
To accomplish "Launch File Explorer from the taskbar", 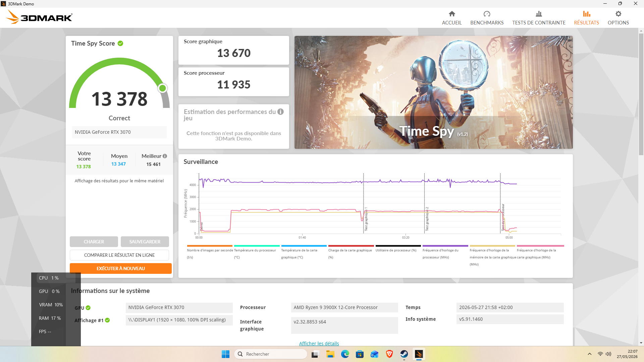I will pyautogui.click(x=330, y=354).
